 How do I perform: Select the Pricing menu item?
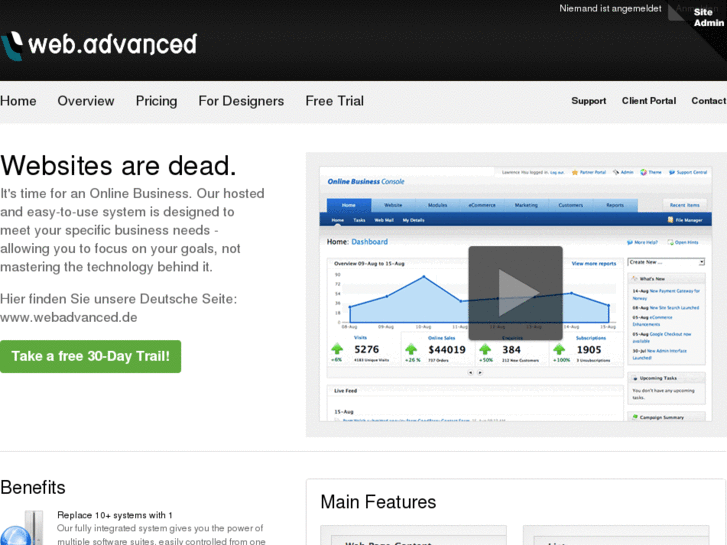pyautogui.click(x=156, y=101)
